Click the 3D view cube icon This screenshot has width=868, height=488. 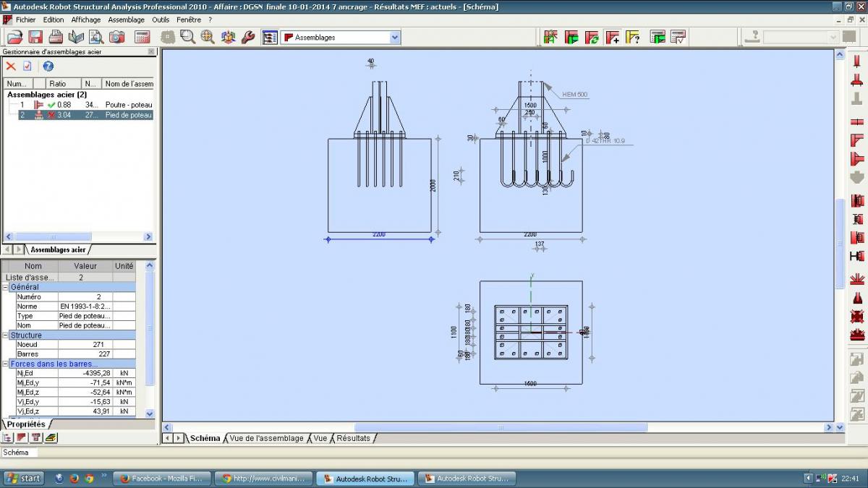[229, 37]
